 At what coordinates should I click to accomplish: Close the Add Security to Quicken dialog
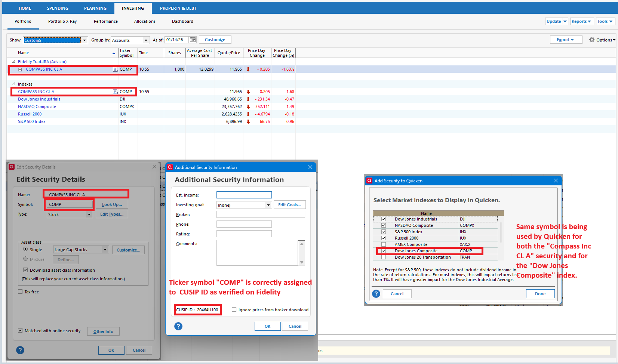click(556, 181)
